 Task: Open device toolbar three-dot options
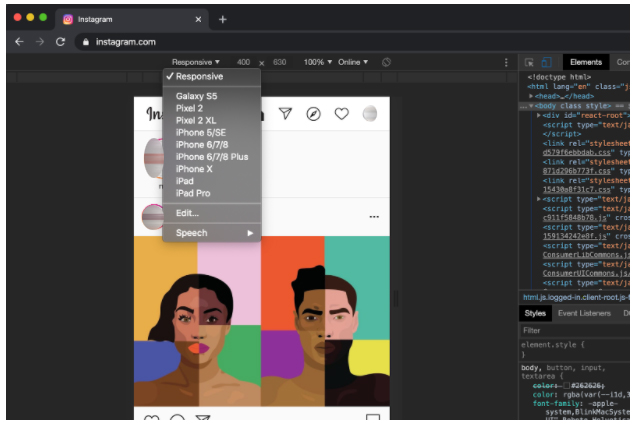pos(506,62)
